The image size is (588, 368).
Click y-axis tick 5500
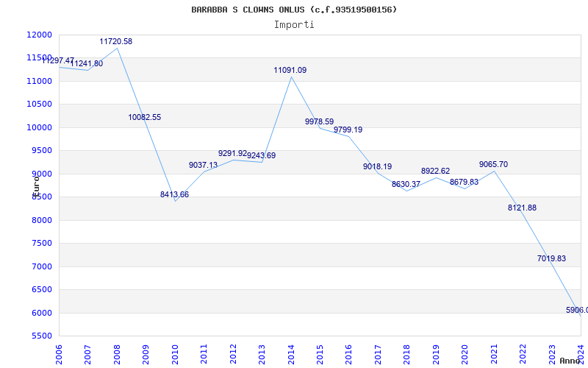(x=42, y=336)
